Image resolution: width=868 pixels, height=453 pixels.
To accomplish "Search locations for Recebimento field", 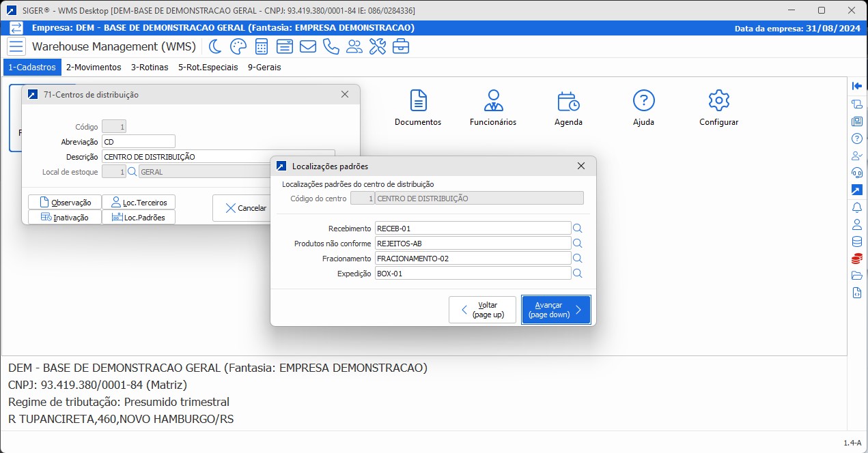I will pyautogui.click(x=577, y=229).
